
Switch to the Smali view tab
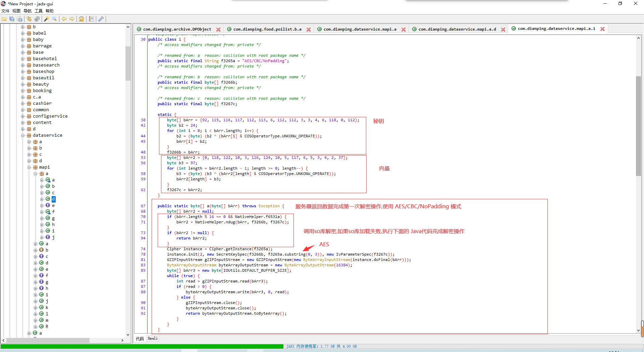coord(153,339)
